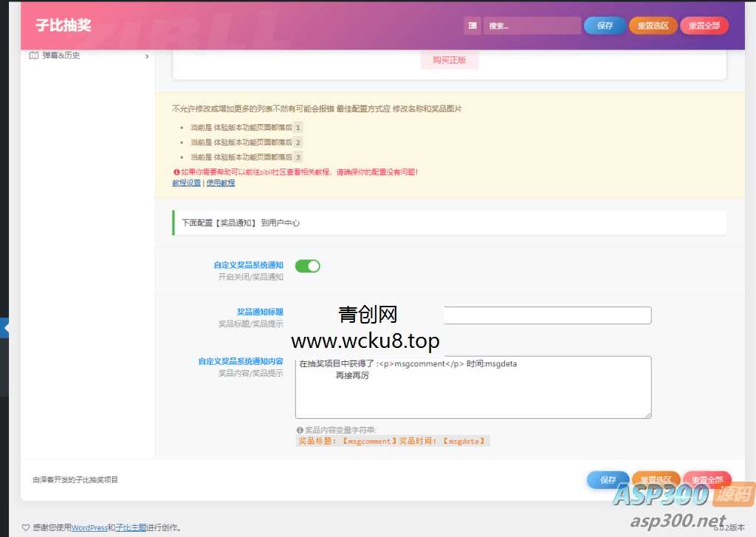Click the red 重置全部 button at the bottom
756x537 pixels.
(x=707, y=479)
